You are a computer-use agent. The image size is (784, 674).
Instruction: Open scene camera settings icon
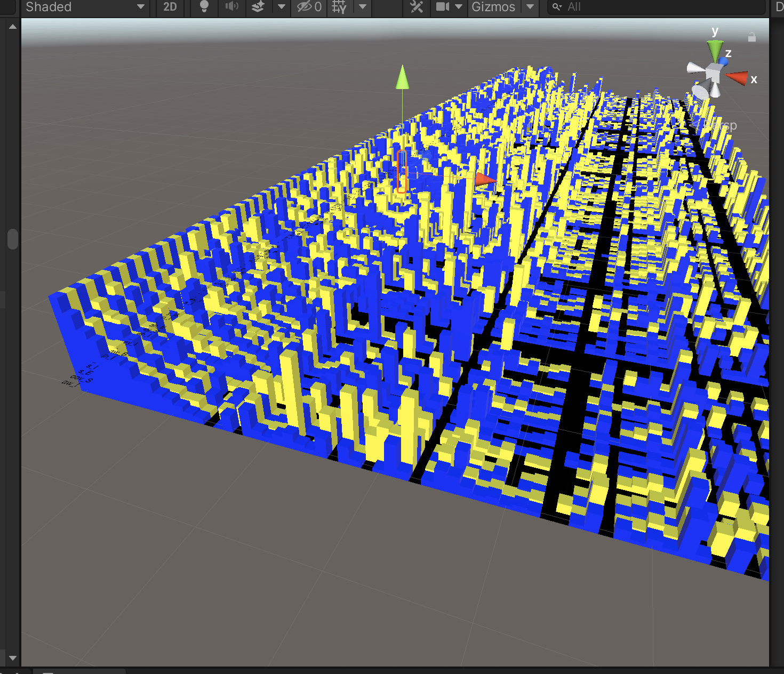[443, 7]
